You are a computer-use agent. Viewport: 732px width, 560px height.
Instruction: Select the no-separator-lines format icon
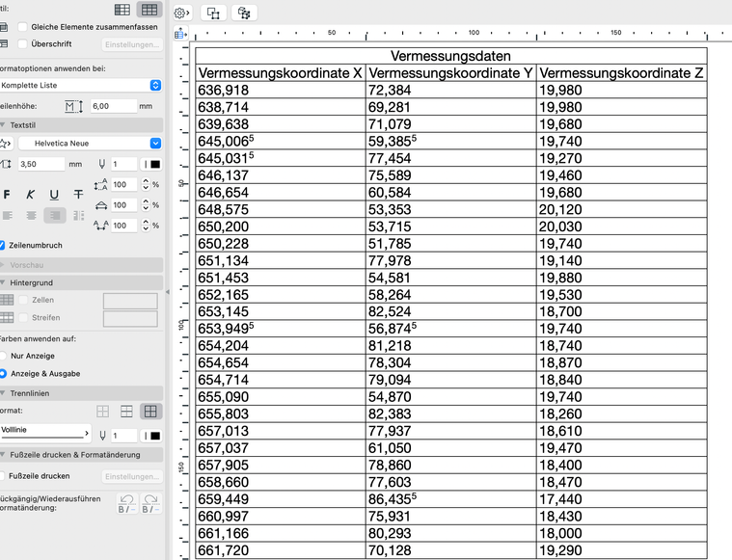click(102, 412)
